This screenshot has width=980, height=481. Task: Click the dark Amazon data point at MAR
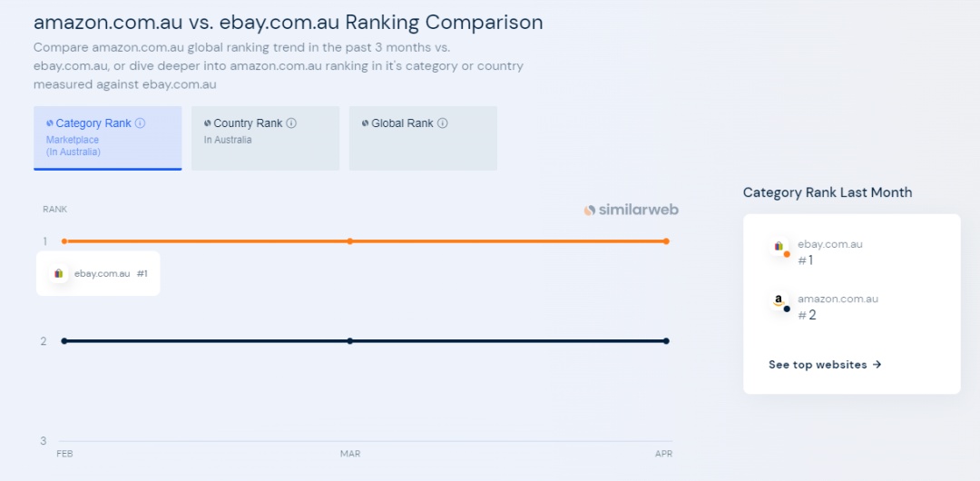tap(350, 341)
